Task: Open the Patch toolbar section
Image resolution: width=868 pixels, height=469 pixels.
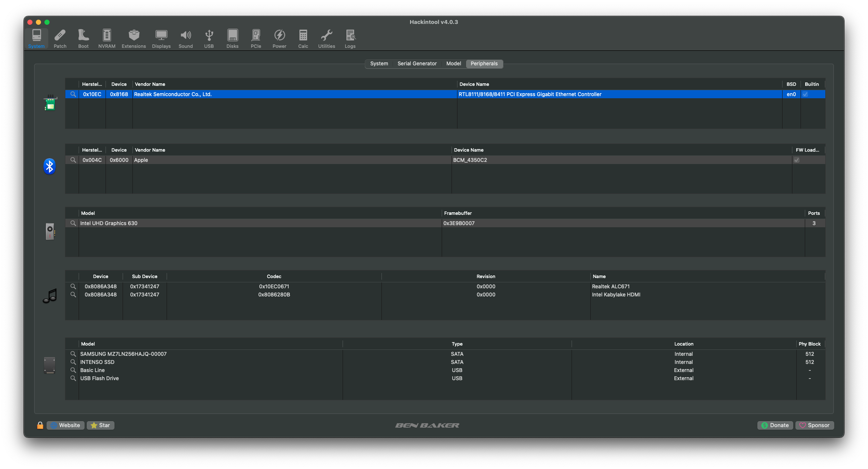Action: click(x=60, y=38)
